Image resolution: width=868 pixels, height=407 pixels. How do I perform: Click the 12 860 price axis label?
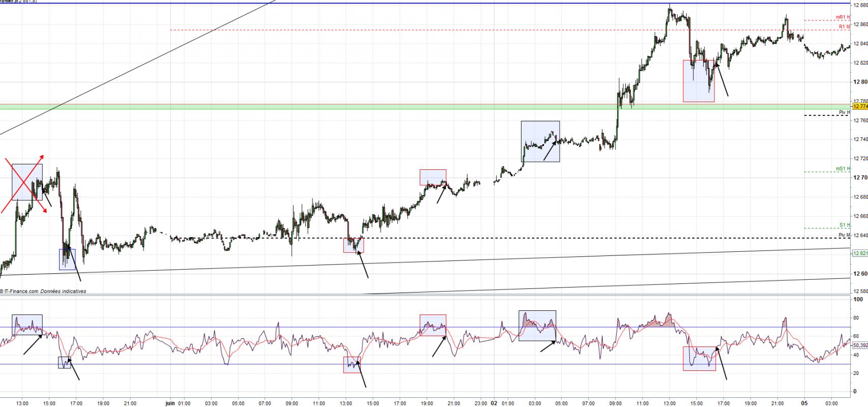pos(860,24)
